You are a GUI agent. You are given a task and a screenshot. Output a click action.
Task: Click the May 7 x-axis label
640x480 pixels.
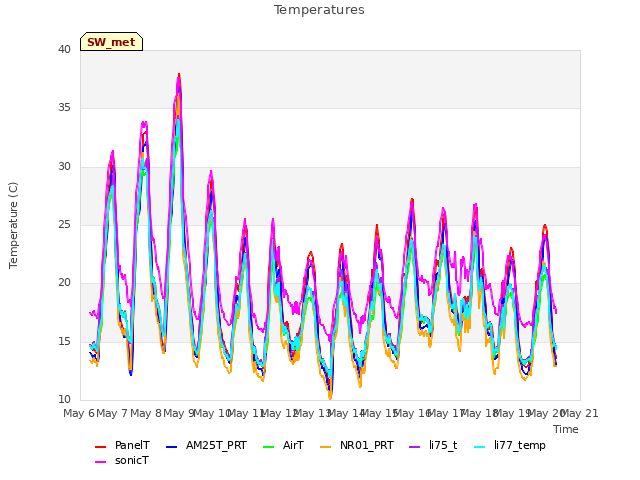point(112,413)
